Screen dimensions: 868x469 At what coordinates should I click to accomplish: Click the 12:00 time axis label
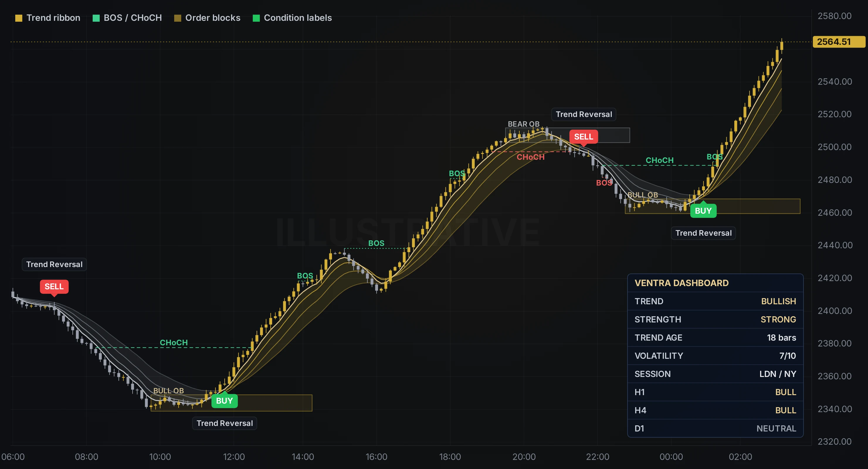pos(234,457)
